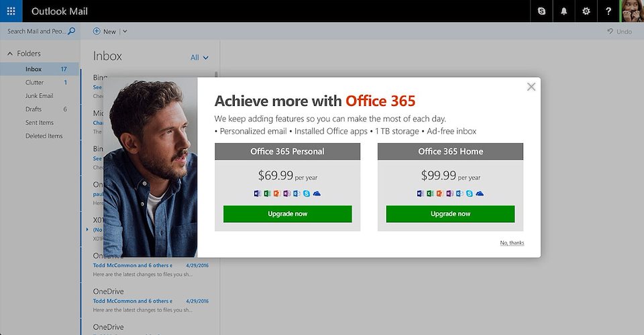Dismiss offer with No, thanks link
The height and width of the screenshot is (335, 644).
[512, 243]
